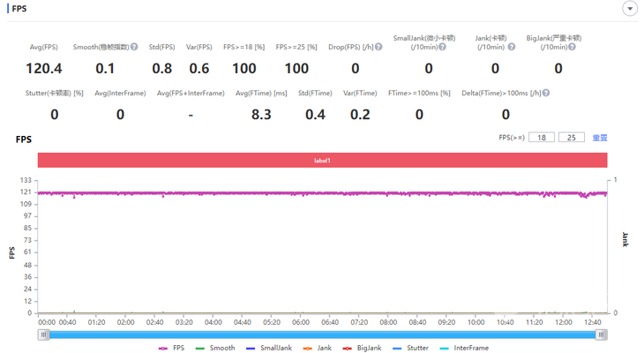Image resolution: width=644 pixels, height=353 pixels.
Task: Click the left handle of time range slider
Action: (42, 334)
